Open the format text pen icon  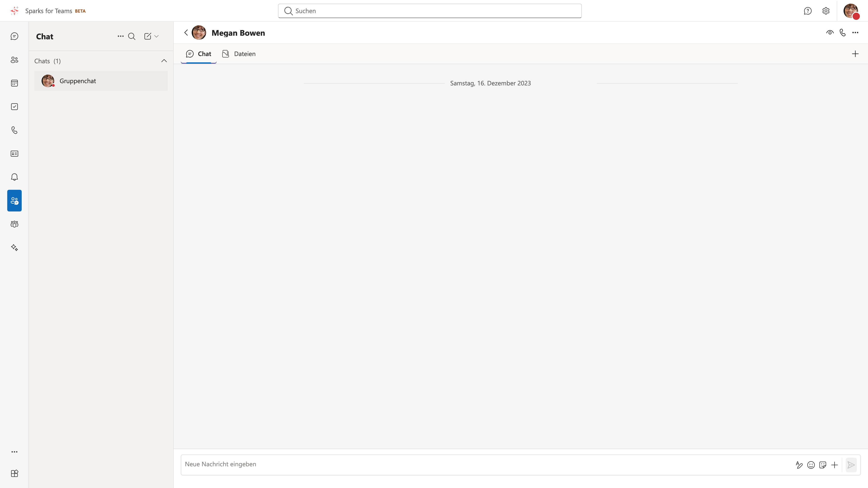(x=799, y=465)
